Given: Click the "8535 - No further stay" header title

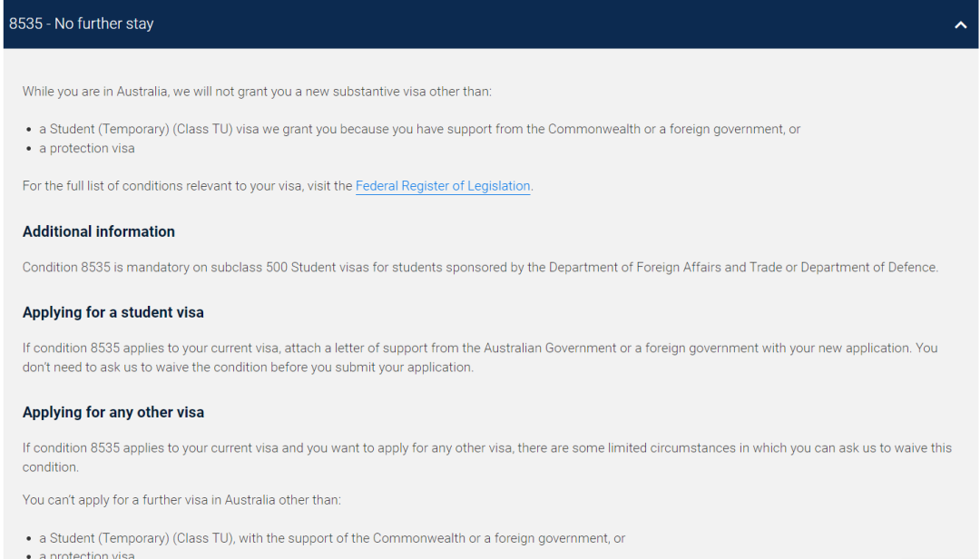Looking at the screenshot, I should 82,24.
